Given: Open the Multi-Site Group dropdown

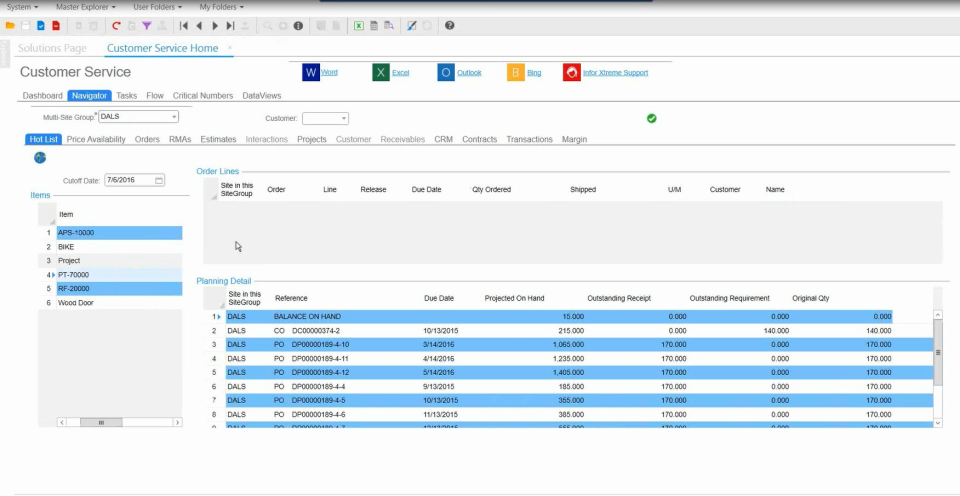Looking at the screenshot, I should click(x=174, y=116).
